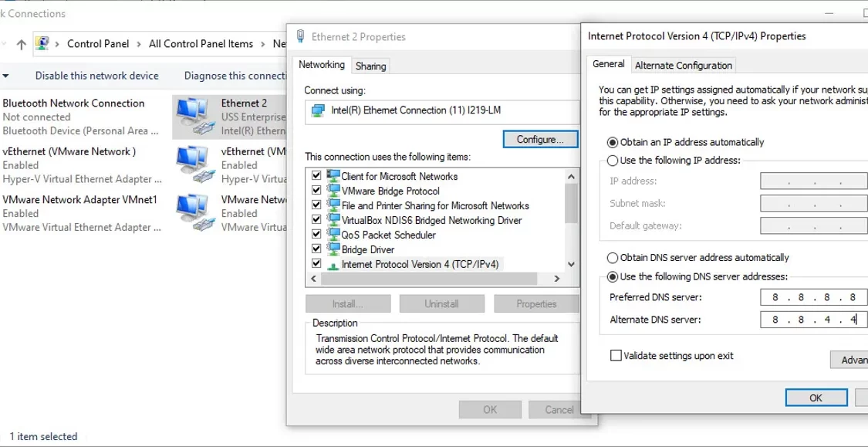The image size is (868, 447).
Task: Switch to the Networking tab
Action: point(322,65)
